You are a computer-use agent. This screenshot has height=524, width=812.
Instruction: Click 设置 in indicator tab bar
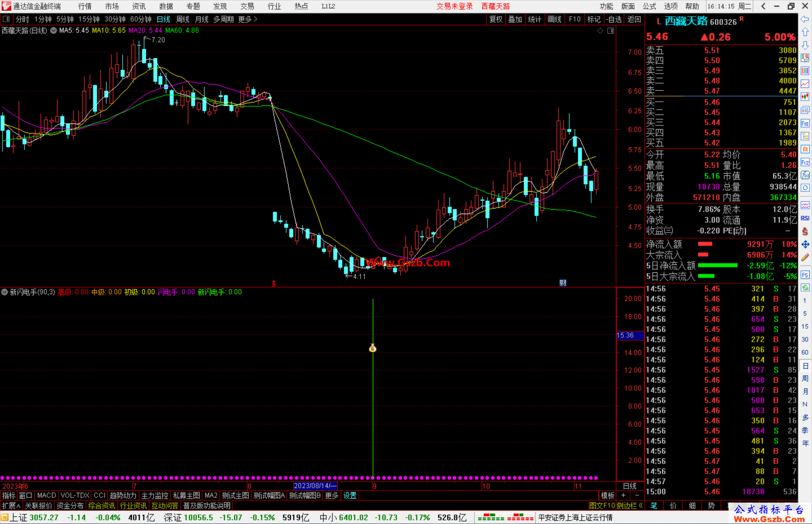click(350, 495)
